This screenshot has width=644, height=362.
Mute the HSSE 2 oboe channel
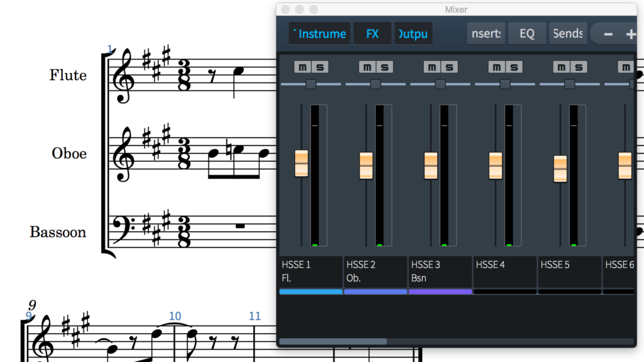[x=367, y=67]
